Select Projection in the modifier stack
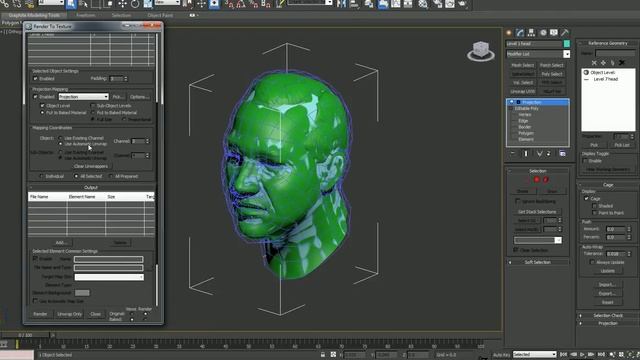Screen dimensions: 640x360 (538, 102)
